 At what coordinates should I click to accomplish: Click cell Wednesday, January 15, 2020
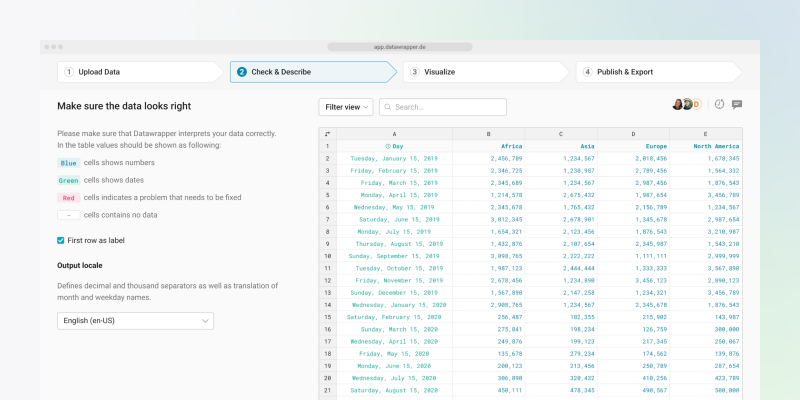[394, 305]
